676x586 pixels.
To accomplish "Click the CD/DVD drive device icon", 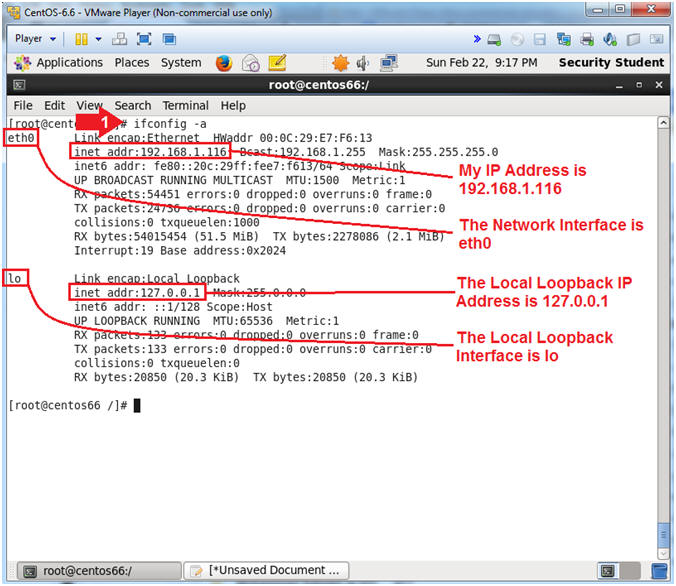I will [x=517, y=40].
